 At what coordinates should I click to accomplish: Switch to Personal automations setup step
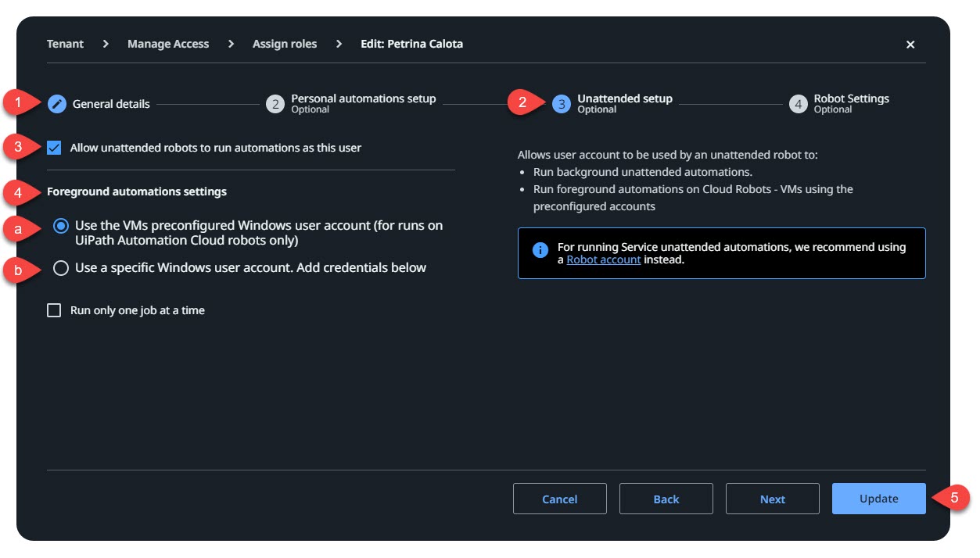coord(363,99)
